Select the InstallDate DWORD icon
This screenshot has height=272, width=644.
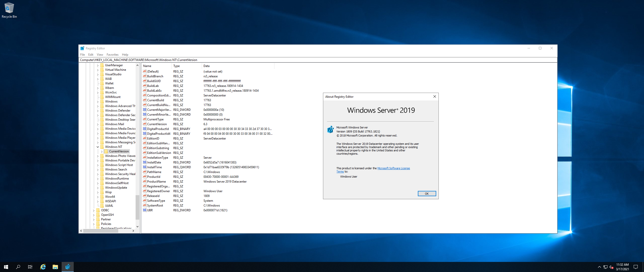[145, 162]
